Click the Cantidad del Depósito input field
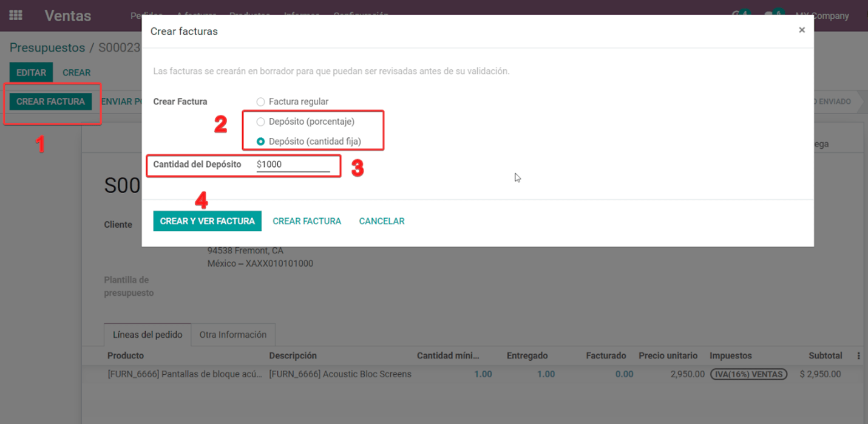The image size is (868, 424). pos(293,165)
